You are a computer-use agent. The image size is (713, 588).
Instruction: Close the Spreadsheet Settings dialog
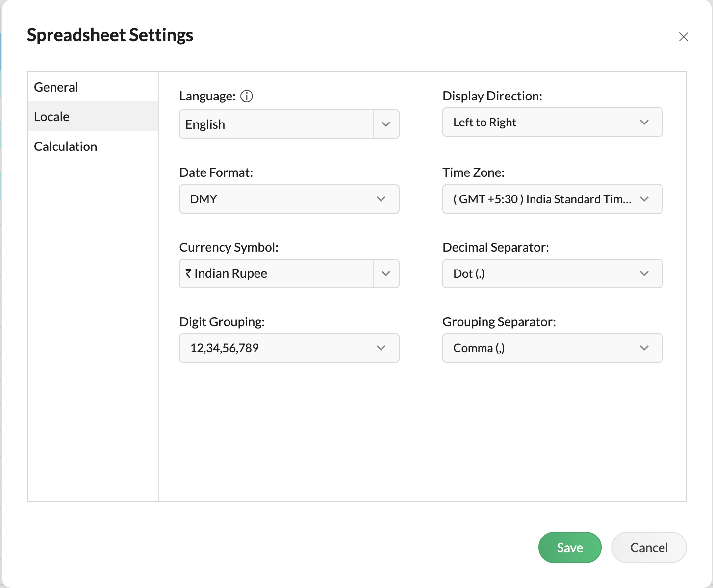(684, 37)
